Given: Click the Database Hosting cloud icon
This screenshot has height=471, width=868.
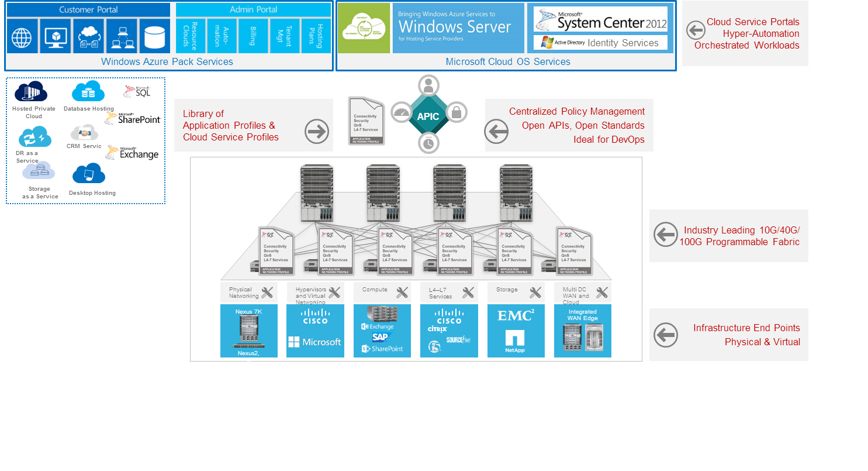Looking at the screenshot, I should [x=88, y=92].
